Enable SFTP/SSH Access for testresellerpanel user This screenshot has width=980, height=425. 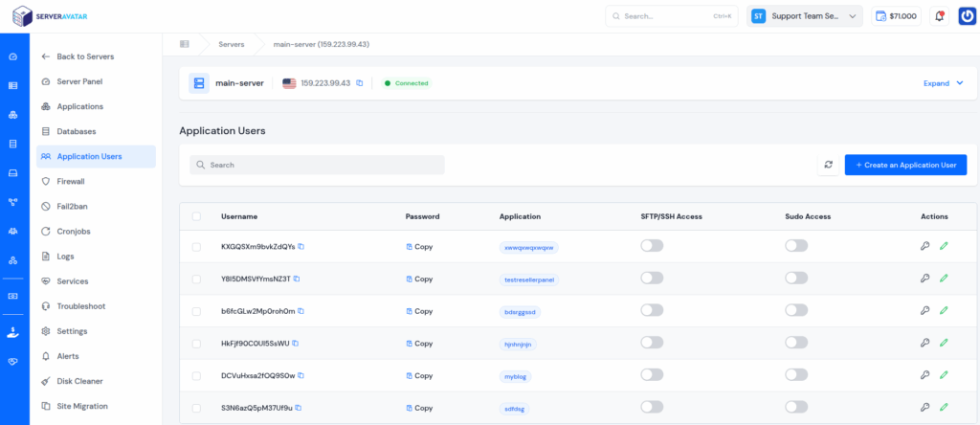tap(652, 279)
